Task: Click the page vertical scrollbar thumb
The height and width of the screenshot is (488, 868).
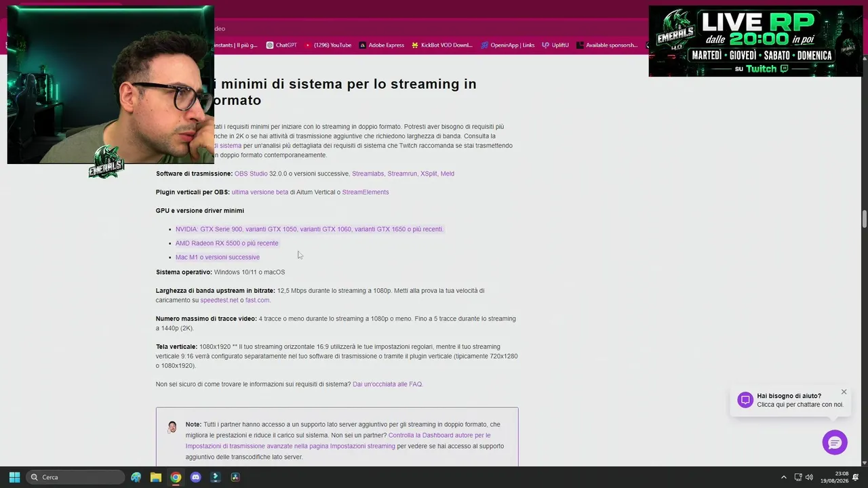Action: coord(865,220)
